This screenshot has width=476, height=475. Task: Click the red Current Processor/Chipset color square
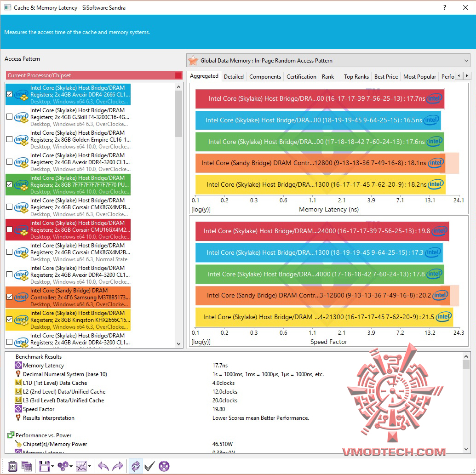(x=178, y=75)
